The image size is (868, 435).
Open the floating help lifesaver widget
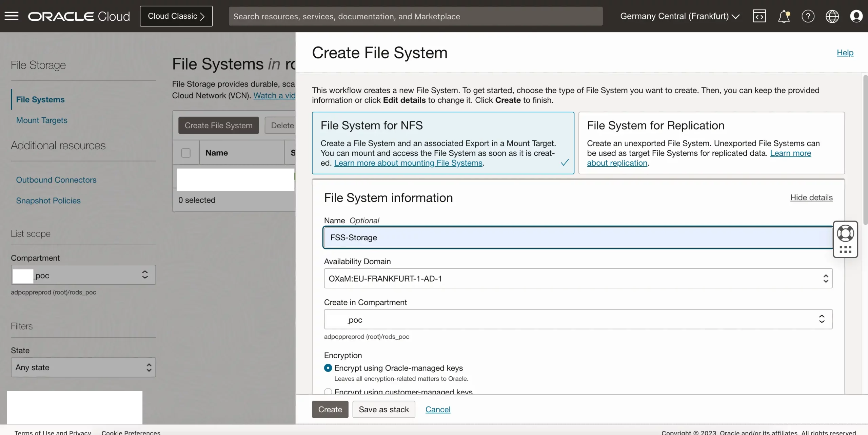[845, 233]
